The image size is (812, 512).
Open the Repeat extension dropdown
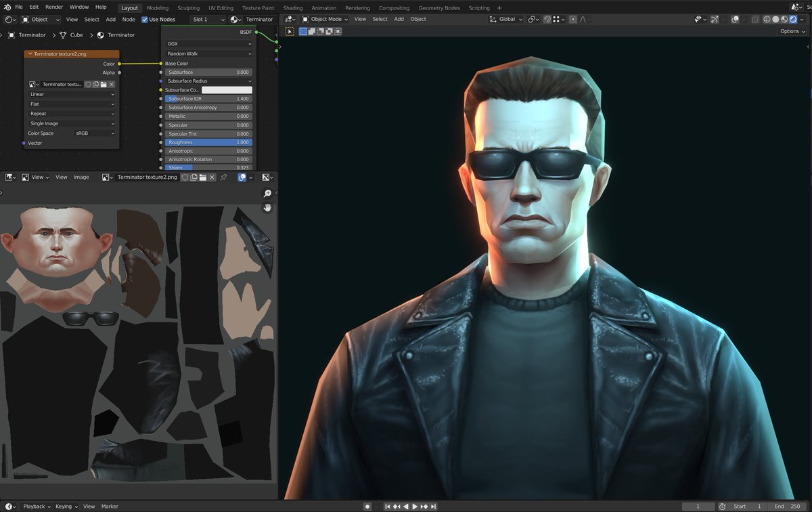pos(72,114)
